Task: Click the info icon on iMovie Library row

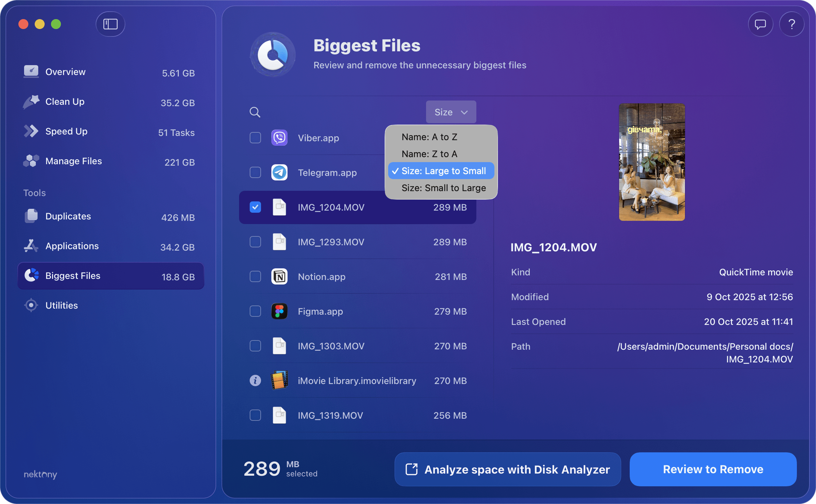Action: tap(255, 380)
